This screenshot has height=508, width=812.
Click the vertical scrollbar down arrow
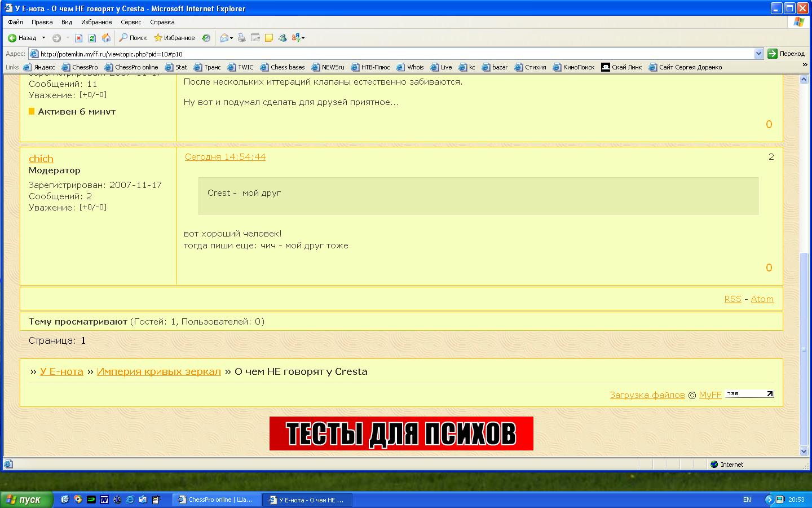[x=804, y=452]
